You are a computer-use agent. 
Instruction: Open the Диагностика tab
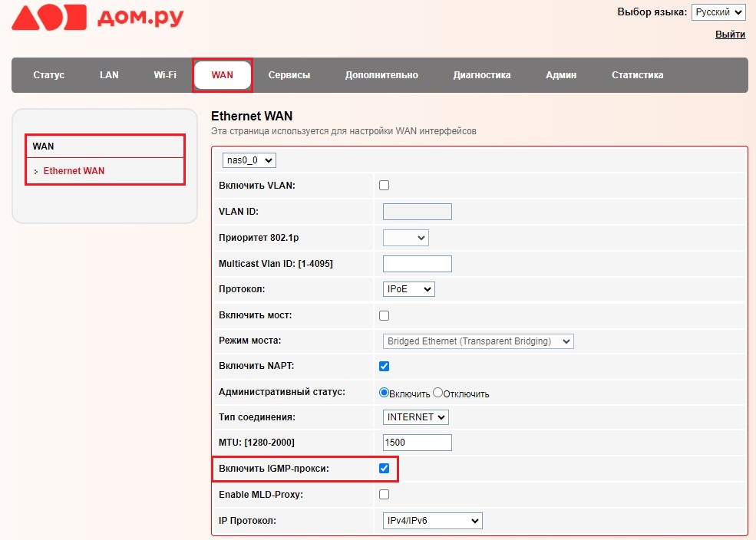click(481, 75)
